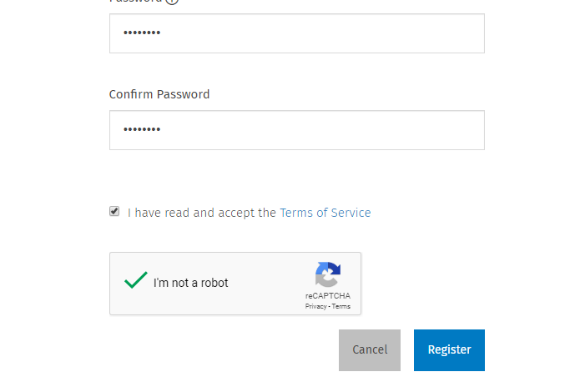Open the Password info tooltip icon
The image size is (570, 392).
[x=172, y=1]
